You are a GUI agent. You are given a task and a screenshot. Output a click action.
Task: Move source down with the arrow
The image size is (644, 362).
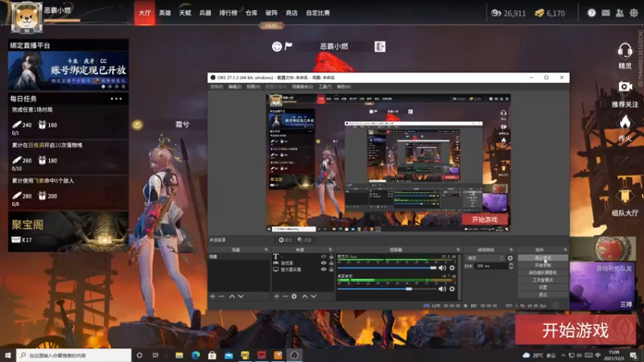(314, 296)
